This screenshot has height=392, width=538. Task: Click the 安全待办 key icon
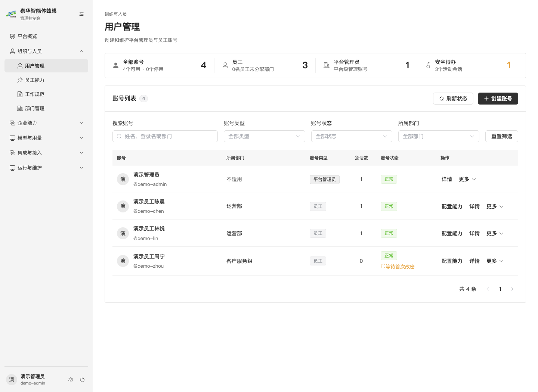428,65
